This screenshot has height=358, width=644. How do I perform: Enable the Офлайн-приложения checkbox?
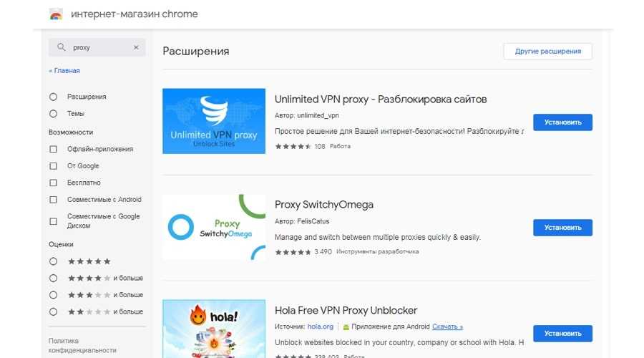(x=53, y=149)
